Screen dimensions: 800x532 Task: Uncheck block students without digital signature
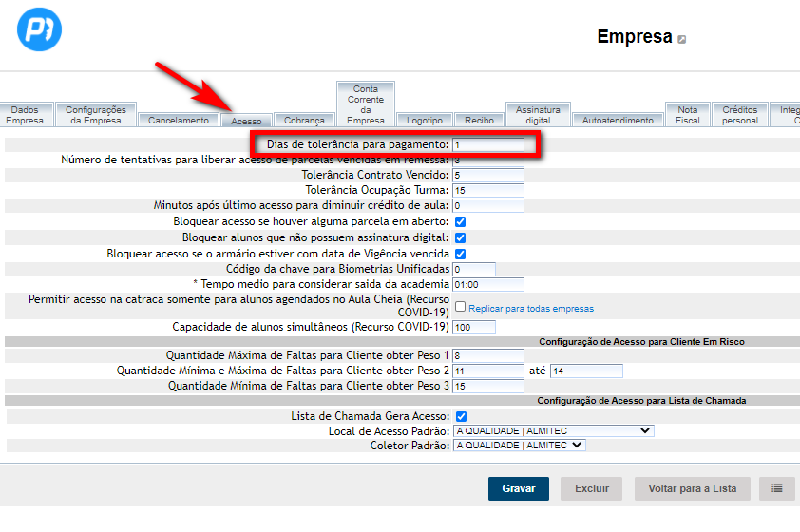point(460,237)
